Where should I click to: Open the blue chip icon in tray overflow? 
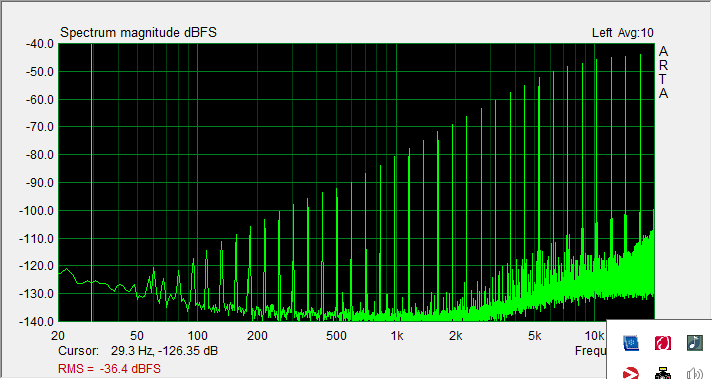[631, 343]
